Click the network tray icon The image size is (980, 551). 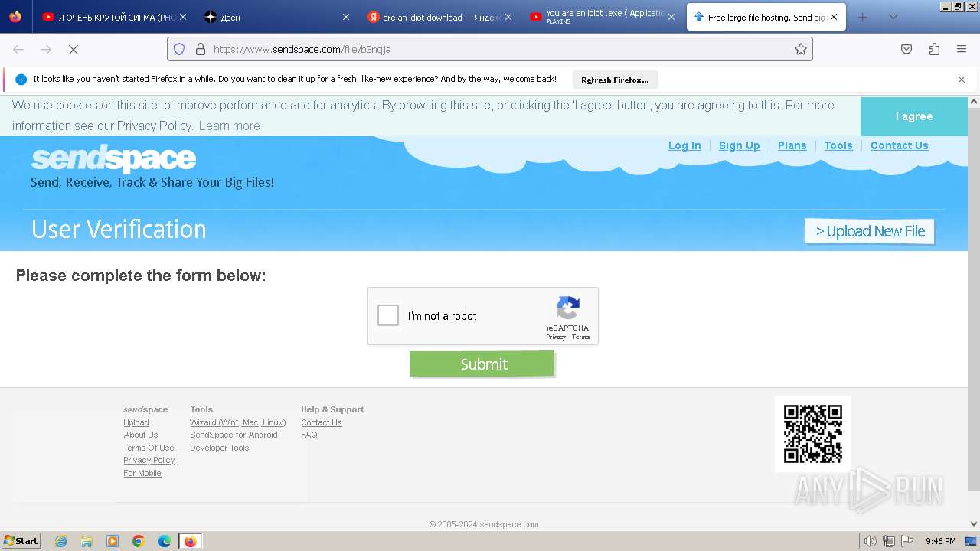pyautogui.click(x=888, y=541)
